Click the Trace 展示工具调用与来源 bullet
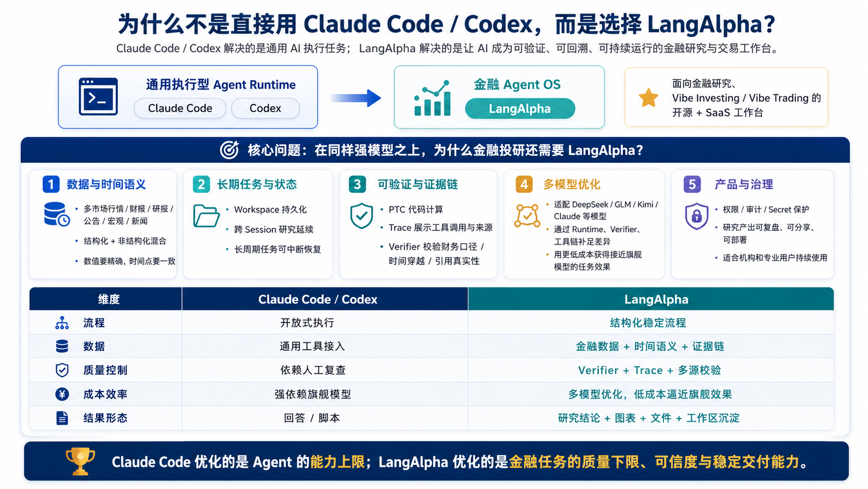 click(441, 228)
